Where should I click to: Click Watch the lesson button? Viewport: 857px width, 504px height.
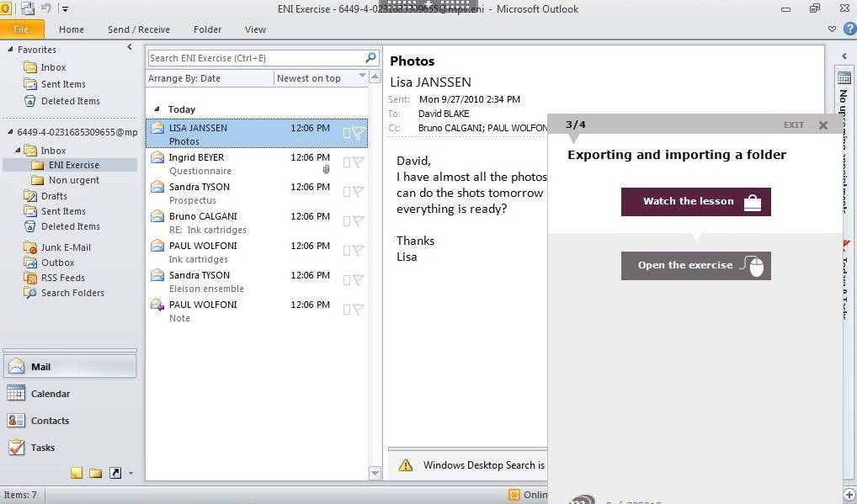pos(695,202)
